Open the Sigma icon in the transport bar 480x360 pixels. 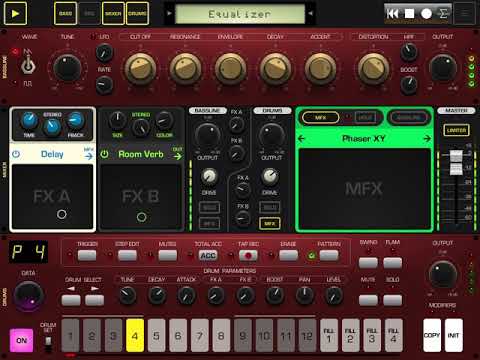(443, 14)
